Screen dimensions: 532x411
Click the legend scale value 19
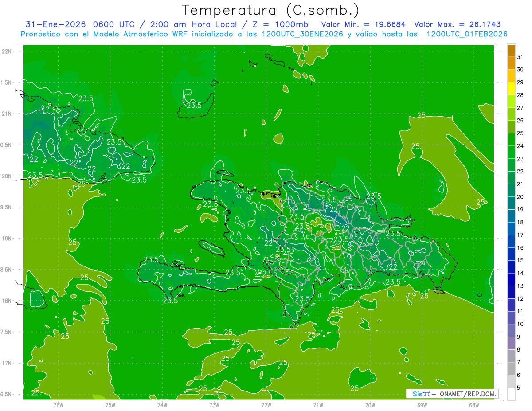[520, 209]
